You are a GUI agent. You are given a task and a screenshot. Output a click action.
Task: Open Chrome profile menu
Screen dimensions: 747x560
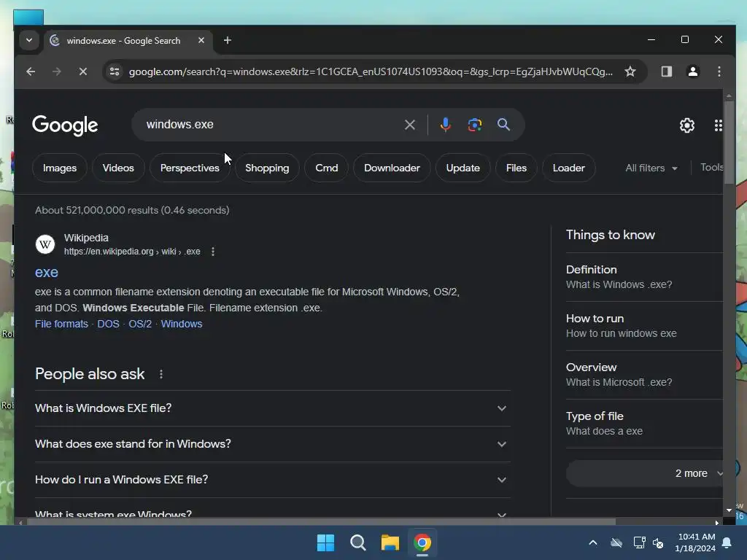693,71
